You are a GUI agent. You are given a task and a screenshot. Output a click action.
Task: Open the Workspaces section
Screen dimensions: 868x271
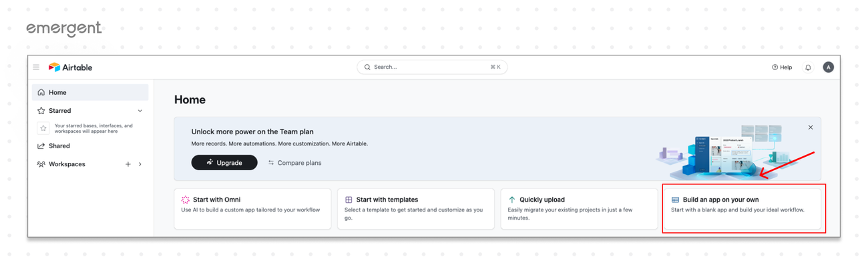pos(67,164)
